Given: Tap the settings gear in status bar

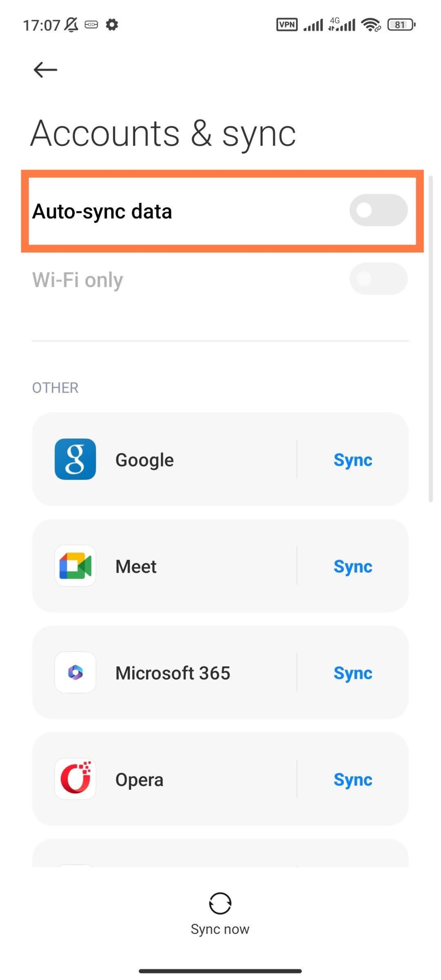Looking at the screenshot, I should click(x=112, y=25).
